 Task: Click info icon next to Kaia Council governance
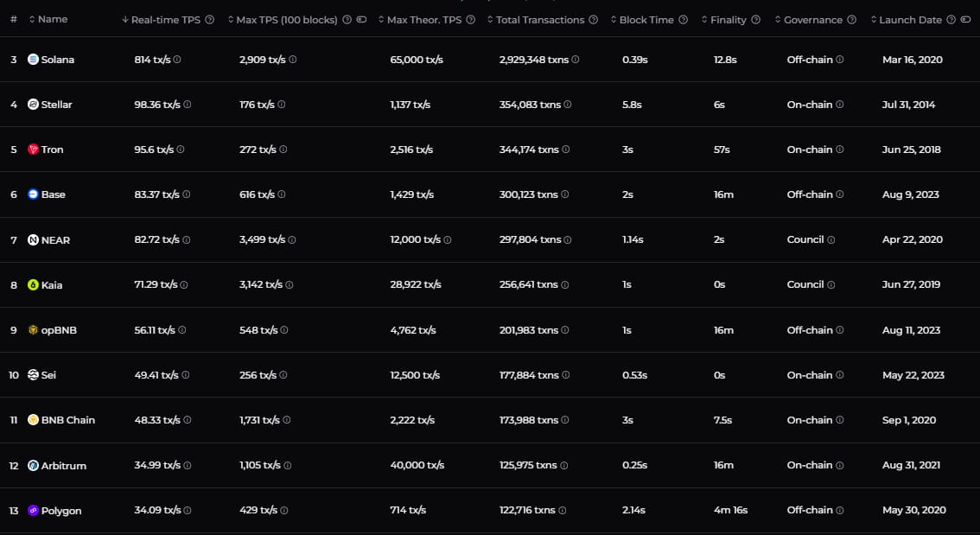[x=831, y=284]
